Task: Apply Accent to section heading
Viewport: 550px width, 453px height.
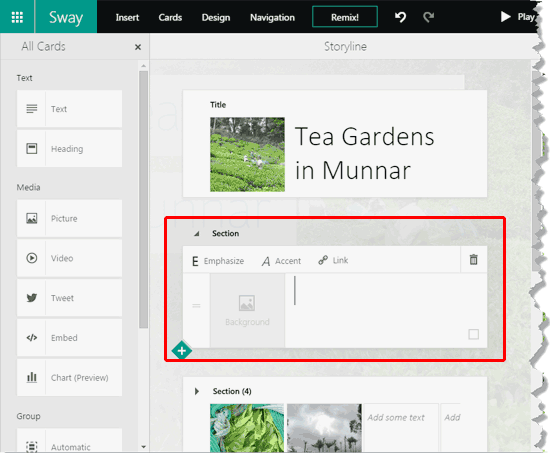Action: point(281,261)
